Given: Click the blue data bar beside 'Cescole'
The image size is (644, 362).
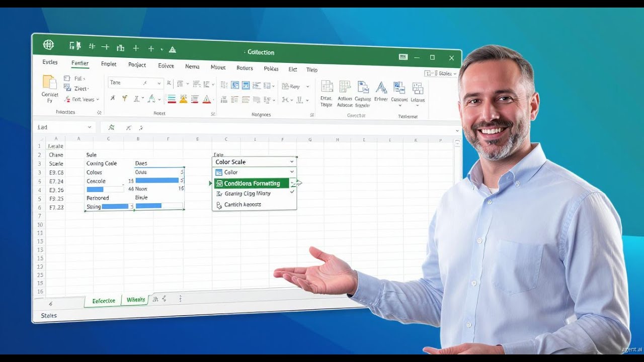Looking at the screenshot, I should click(95, 190).
